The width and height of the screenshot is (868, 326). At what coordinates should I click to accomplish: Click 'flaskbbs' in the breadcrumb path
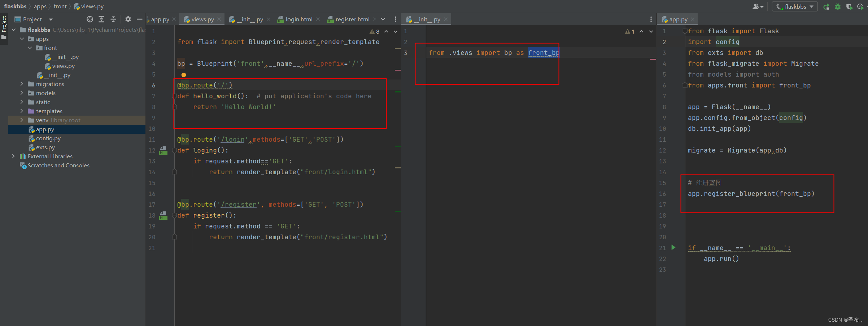pyautogui.click(x=15, y=7)
